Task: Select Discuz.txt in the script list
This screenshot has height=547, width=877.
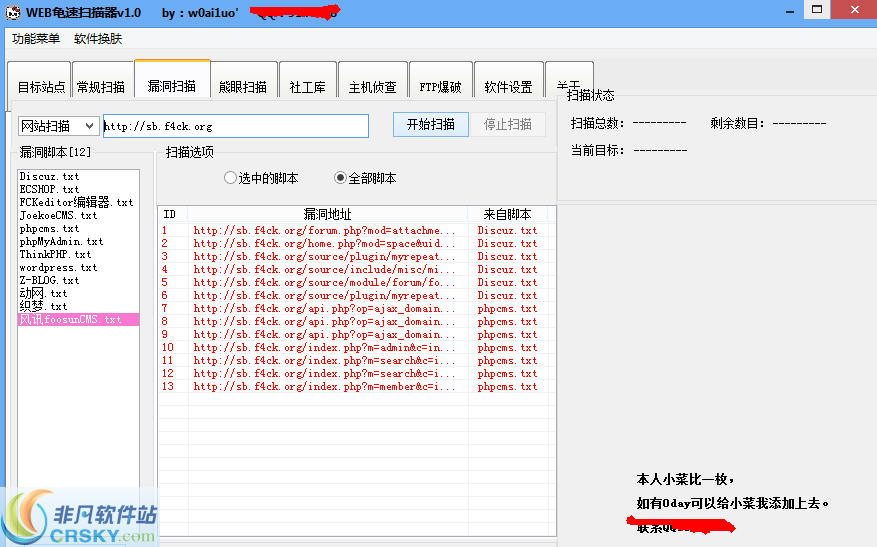Action: coord(78,176)
